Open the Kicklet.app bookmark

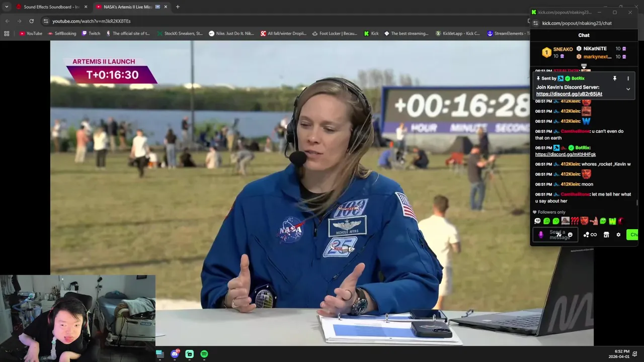pyautogui.click(x=458, y=34)
